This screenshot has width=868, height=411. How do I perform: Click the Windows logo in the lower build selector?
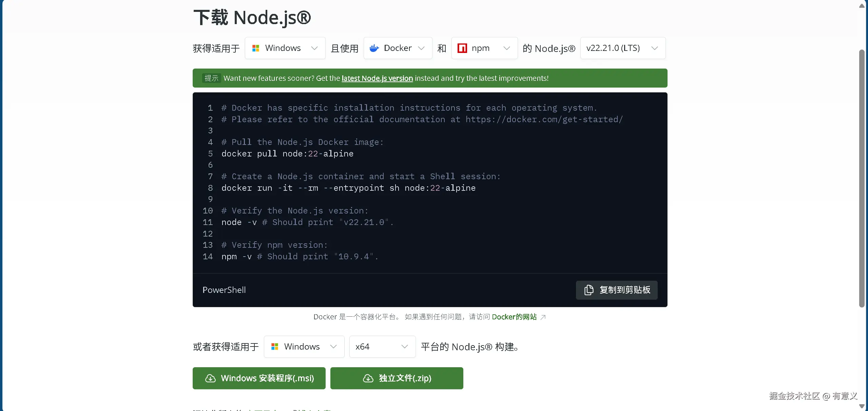click(x=275, y=347)
